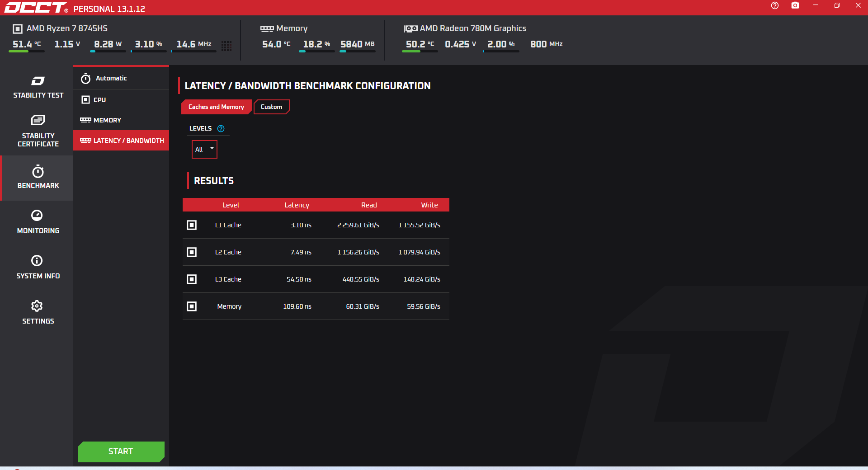Click the 'L3 Cache' level label

point(228,279)
